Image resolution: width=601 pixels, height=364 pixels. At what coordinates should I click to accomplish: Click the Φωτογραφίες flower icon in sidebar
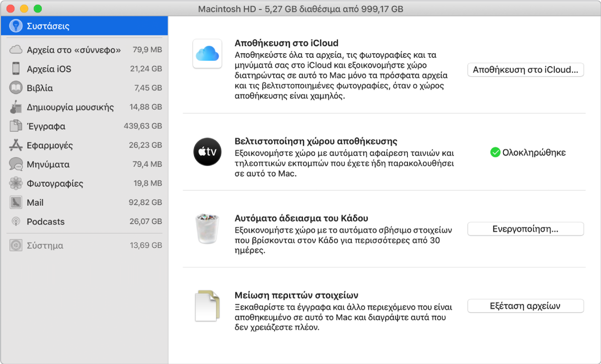click(16, 183)
